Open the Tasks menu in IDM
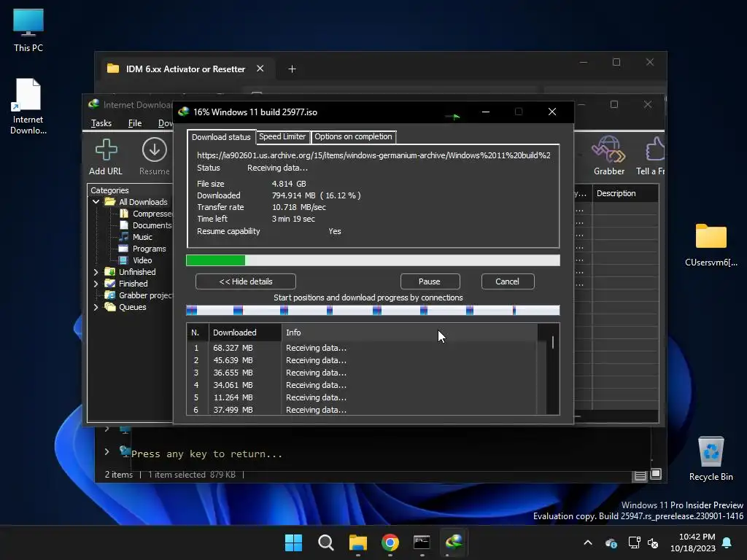747x560 pixels. click(101, 123)
